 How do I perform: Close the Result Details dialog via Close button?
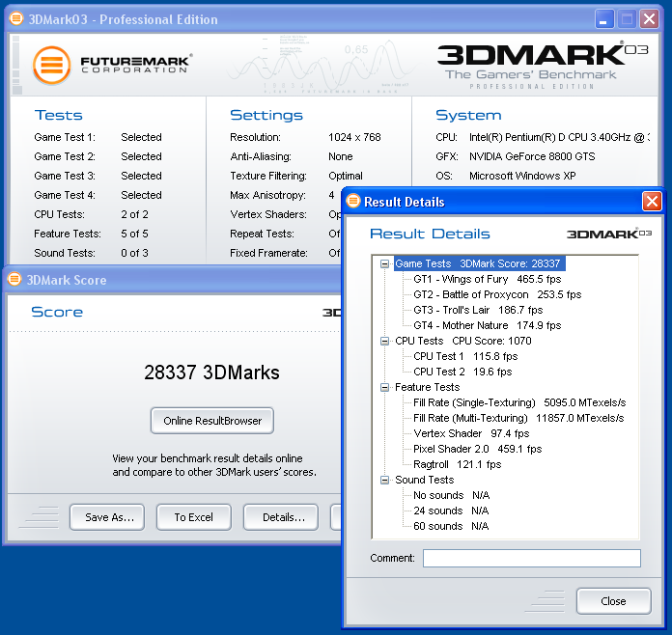coord(613,601)
